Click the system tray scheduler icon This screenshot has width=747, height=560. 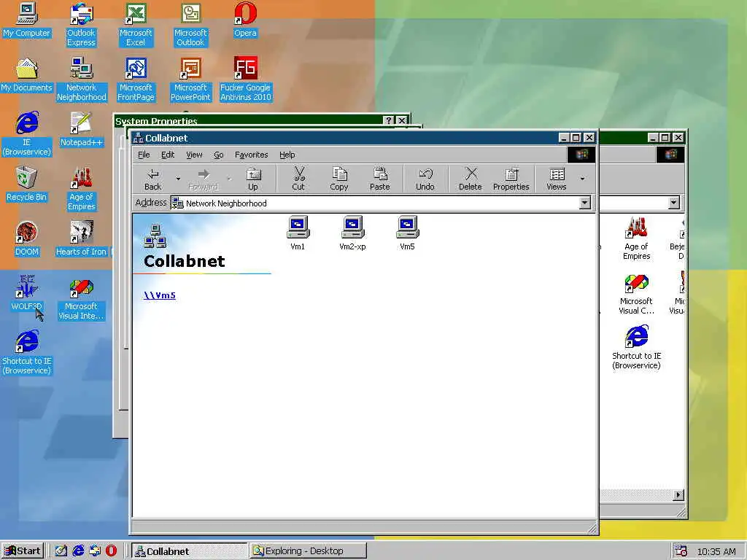point(681,551)
